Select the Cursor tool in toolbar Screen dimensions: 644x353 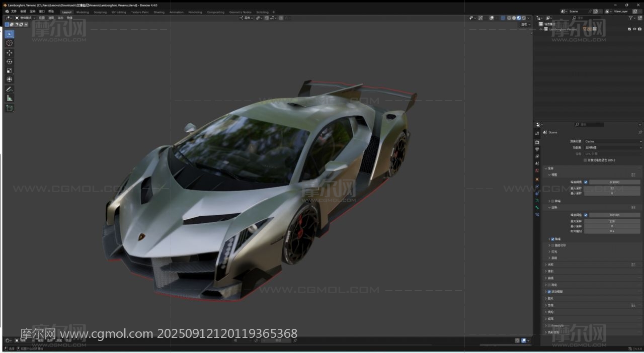pyautogui.click(x=9, y=43)
